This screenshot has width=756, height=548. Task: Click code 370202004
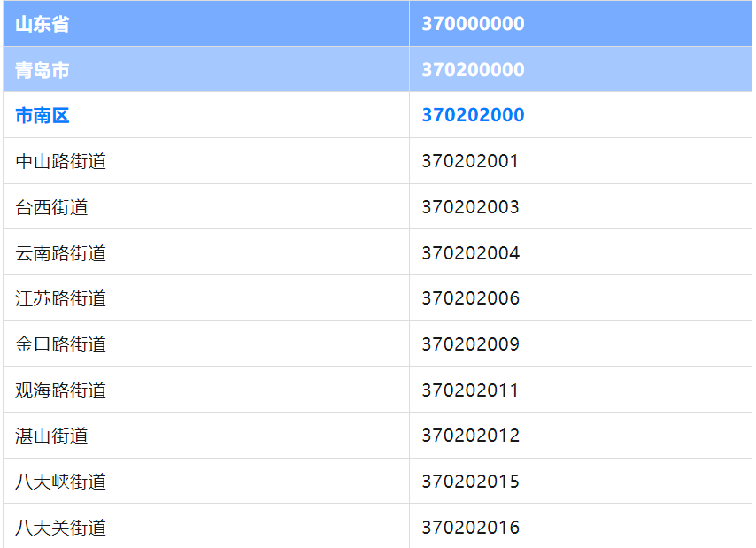[470, 253]
